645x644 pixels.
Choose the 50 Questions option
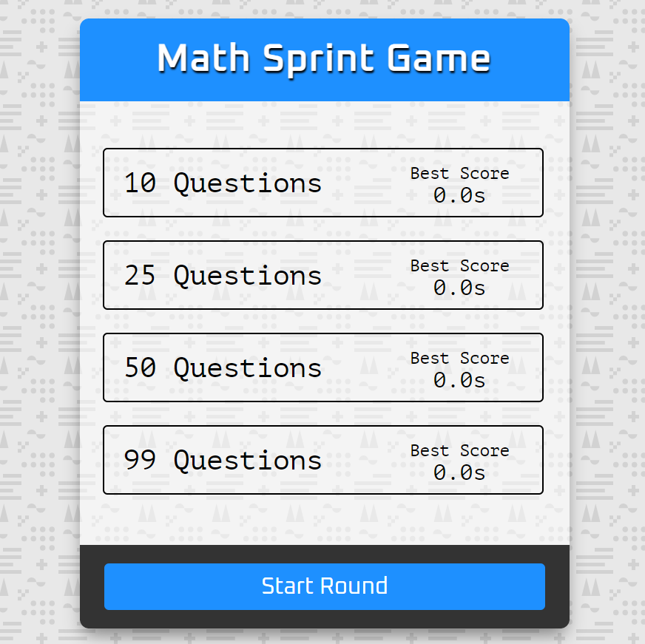[223, 368]
